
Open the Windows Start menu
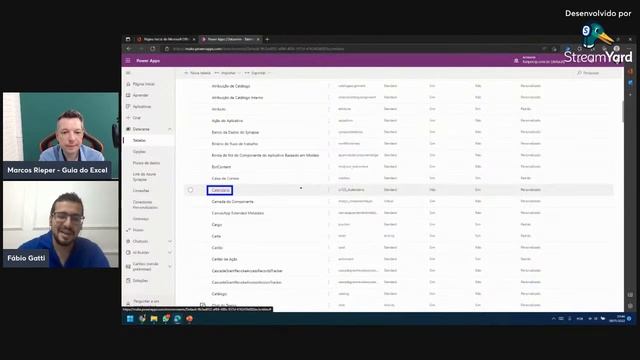pyautogui.click(x=130, y=319)
